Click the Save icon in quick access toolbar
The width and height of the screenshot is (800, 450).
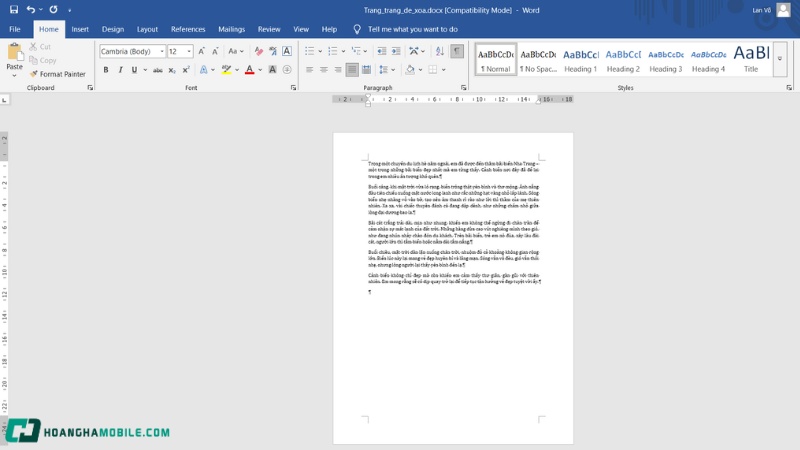point(13,9)
